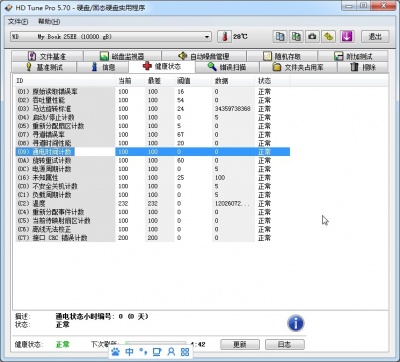Select the (04) 启动/停止计数 row

click(153, 117)
